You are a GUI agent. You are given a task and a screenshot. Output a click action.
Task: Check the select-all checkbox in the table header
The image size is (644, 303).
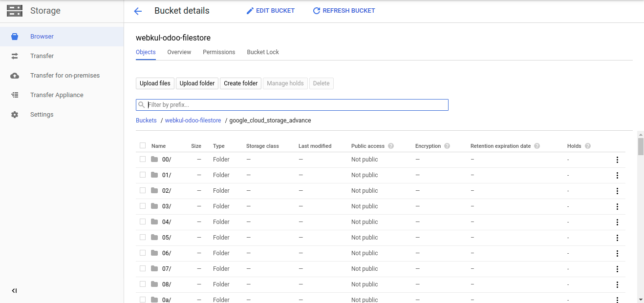tap(142, 145)
